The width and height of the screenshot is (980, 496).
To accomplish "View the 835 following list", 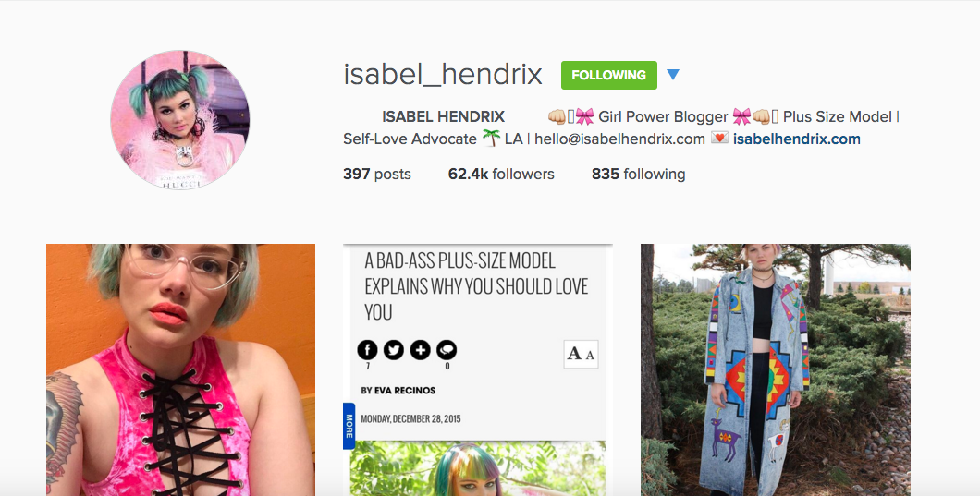I will [638, 175].
